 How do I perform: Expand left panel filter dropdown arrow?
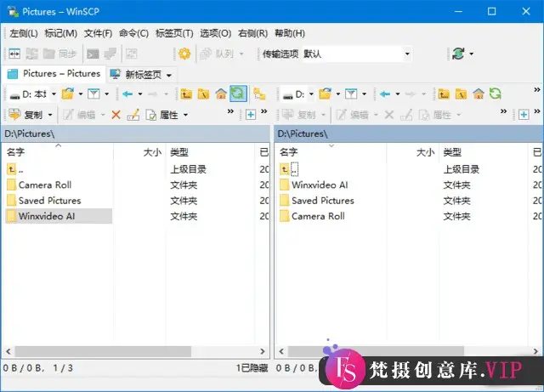107,94
